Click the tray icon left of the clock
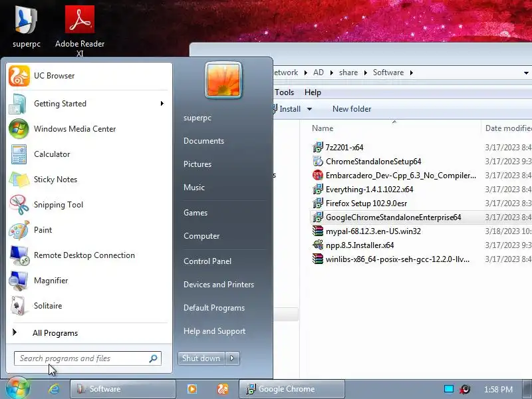 click(465, 389)
